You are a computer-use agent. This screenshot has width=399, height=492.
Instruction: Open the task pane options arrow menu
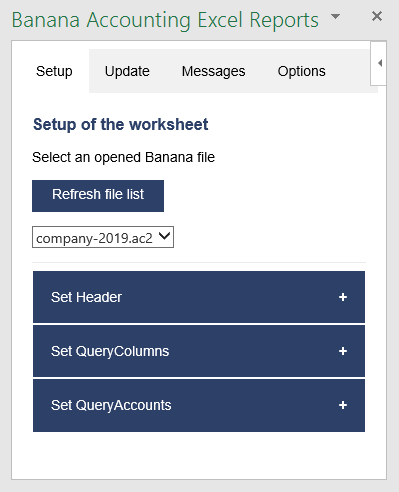point(335,16)
